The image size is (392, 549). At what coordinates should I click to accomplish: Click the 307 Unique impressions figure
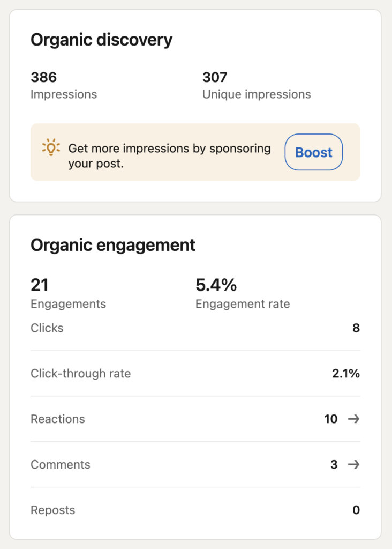tap(215, 78)
